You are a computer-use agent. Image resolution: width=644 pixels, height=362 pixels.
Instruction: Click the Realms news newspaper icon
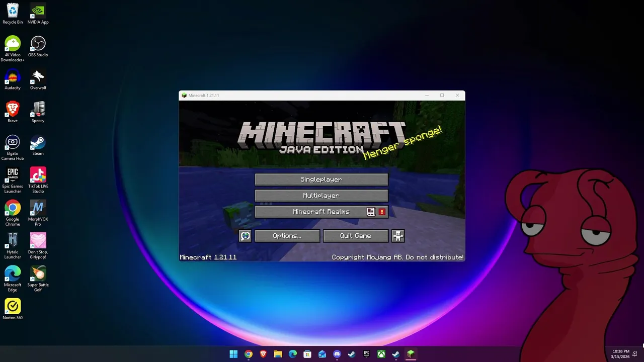(371, 212)
